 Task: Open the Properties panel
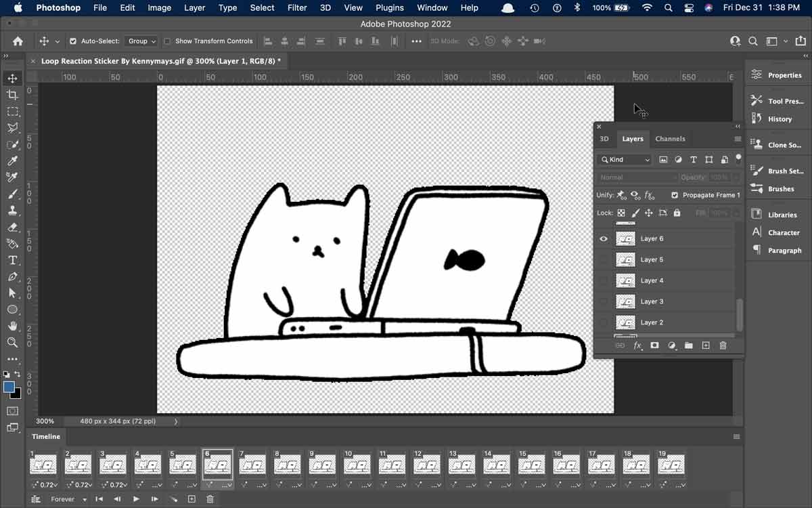777,75
